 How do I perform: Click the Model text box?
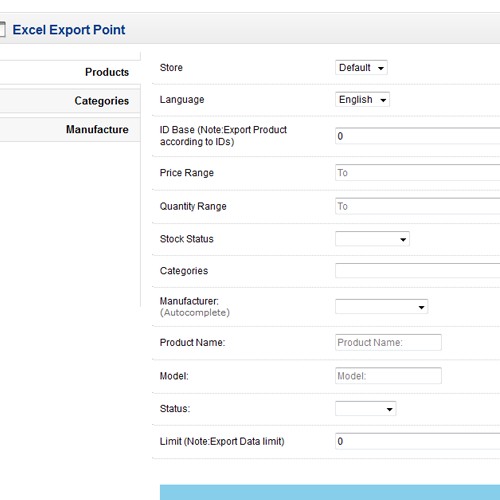(x=388, y=376)
